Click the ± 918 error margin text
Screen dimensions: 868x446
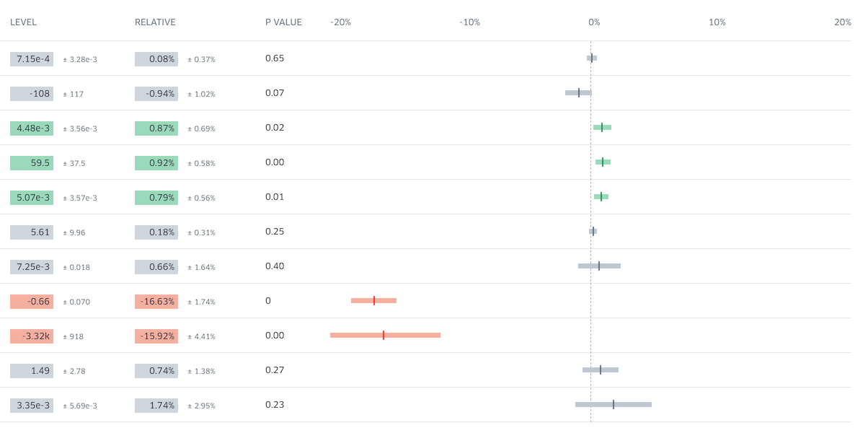click(73, 337)
